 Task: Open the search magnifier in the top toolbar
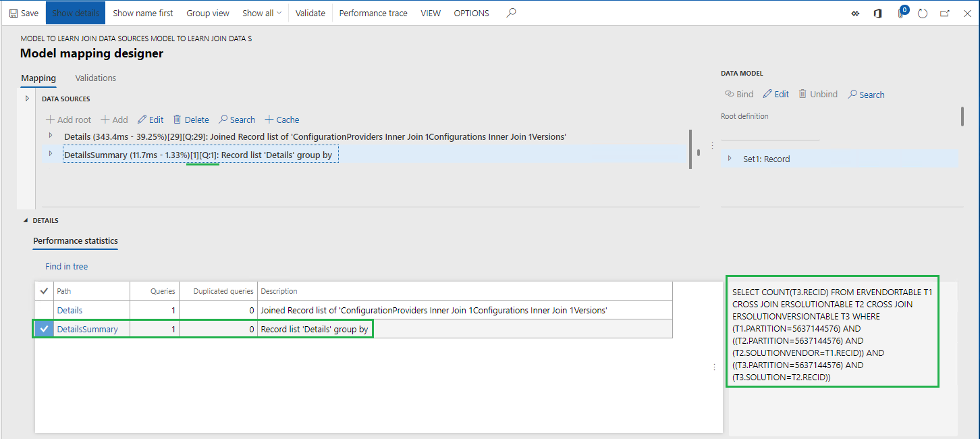click(x=511, y=12)
